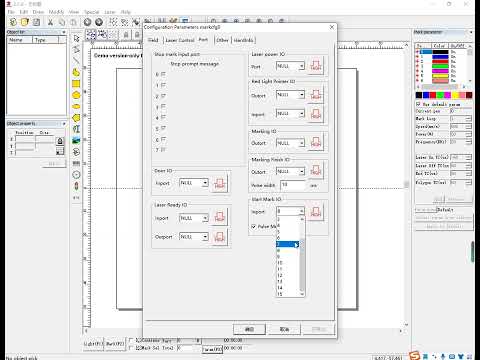The height and width of the screenshot is (360, 480).
Task: Select the polygon drawing tool
Action: point(76,118)
